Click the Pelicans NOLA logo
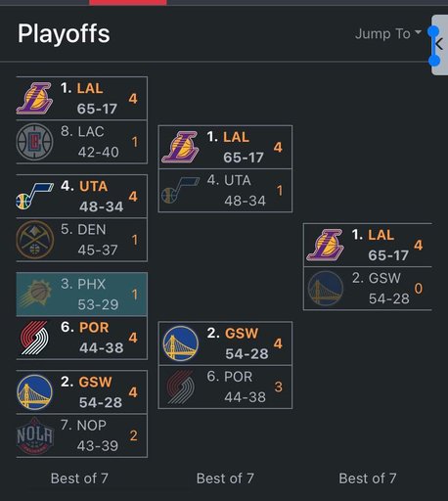This screenshot has height=501, width=448. click(34, 435)
